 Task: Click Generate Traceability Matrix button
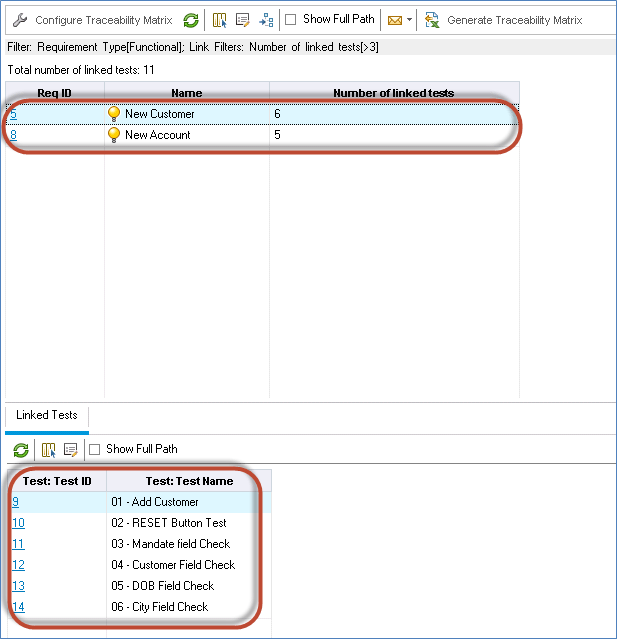pos(504,20)
